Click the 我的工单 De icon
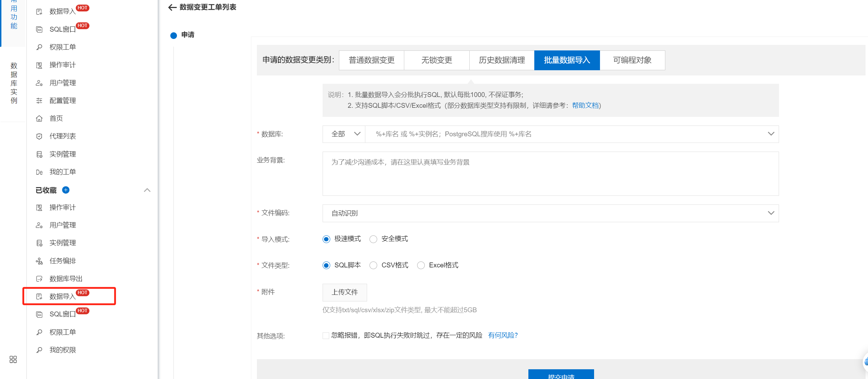This screenshot has width=868, height=379. [x=39, y=172]
